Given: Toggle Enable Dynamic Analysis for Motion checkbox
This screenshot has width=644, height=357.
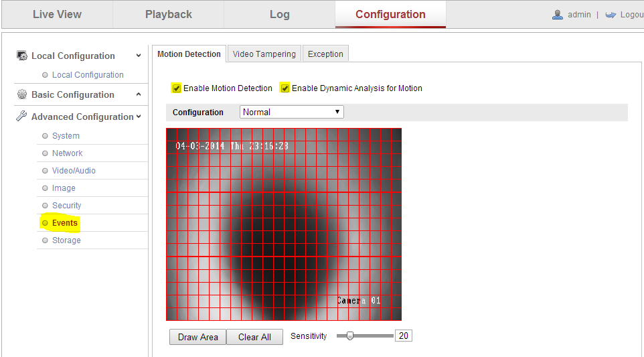Looking at the screenshot, I should (x=285, y=88).
